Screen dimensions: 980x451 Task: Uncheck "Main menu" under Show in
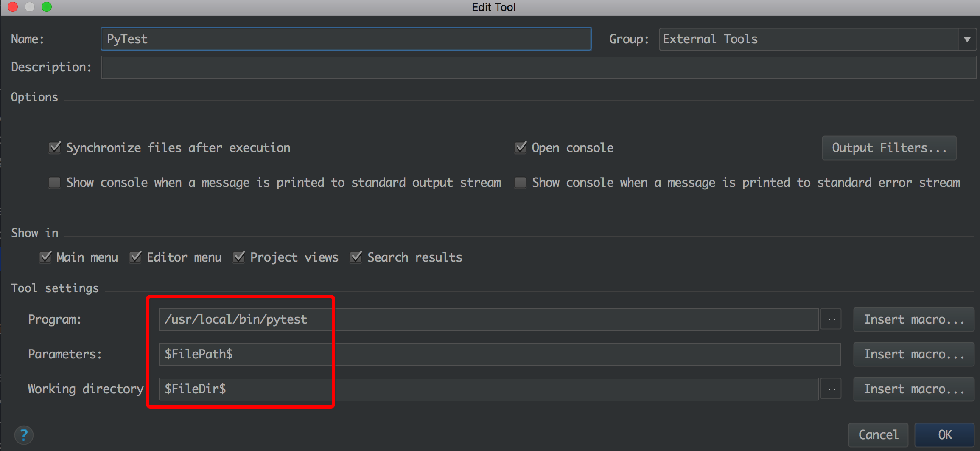(x=45, y=257)
